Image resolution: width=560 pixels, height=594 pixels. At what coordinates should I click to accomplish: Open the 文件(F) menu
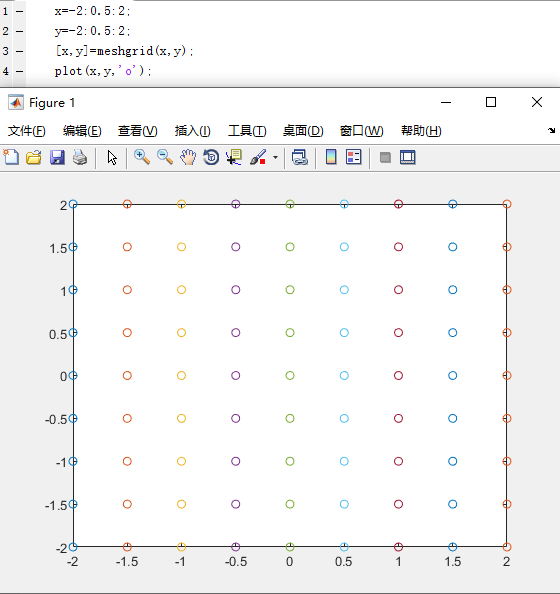coord(27,131)
